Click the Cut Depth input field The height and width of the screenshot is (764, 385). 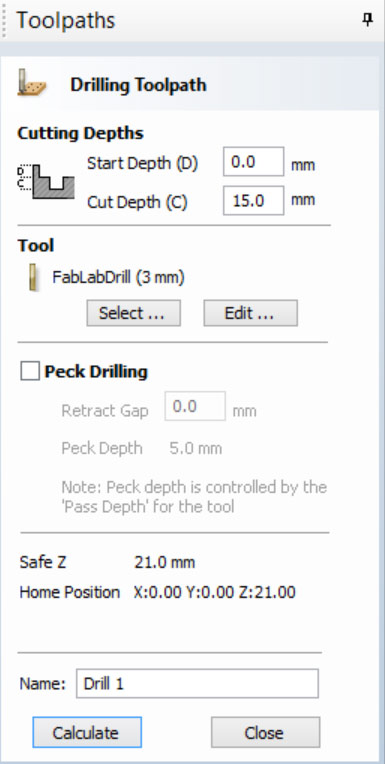253,200
